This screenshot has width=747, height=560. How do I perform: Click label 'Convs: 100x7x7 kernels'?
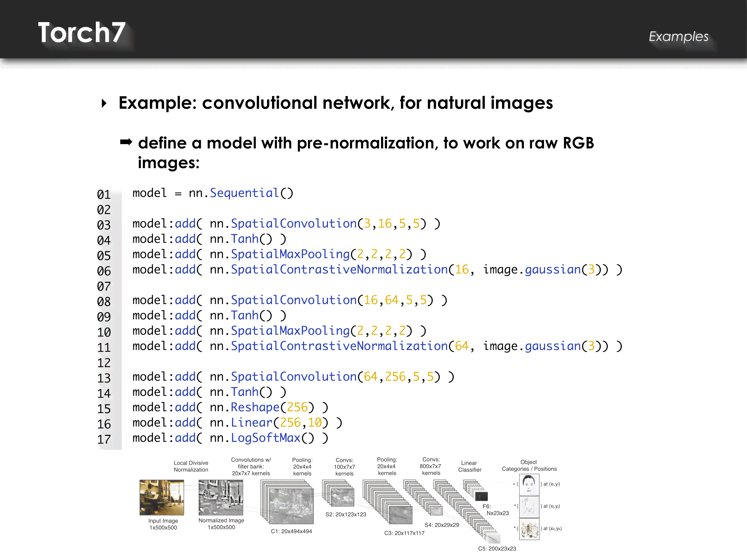tap(344, 467)
